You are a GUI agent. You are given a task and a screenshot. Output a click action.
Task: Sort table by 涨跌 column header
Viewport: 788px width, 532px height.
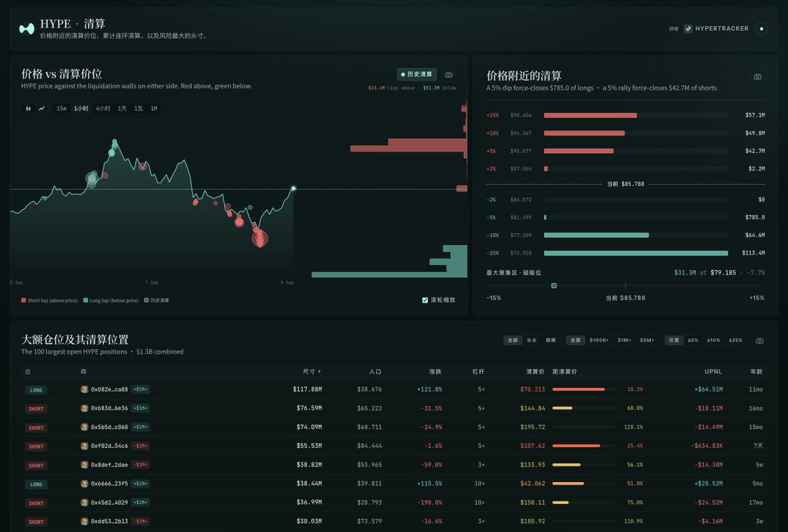435,372
